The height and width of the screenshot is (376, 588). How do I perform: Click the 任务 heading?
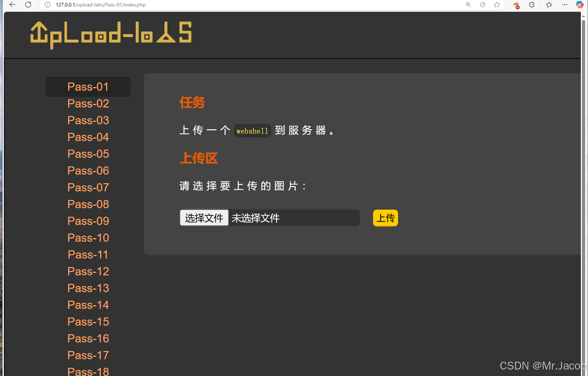pyautogui.click(x=192, y=103)
